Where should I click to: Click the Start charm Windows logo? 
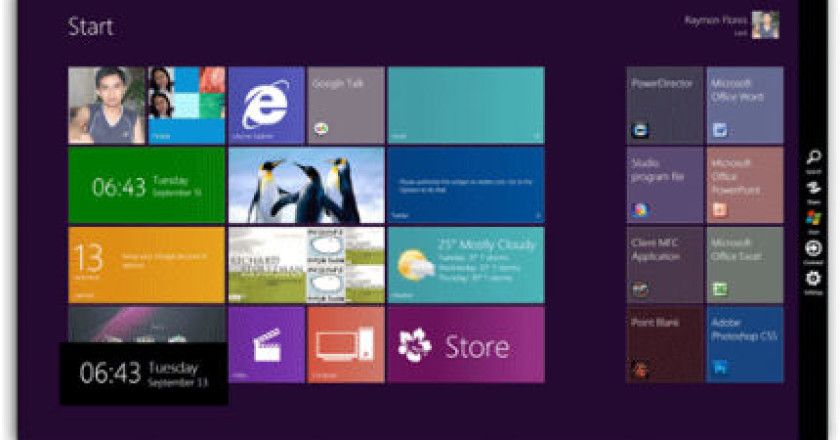coord(814,218)
